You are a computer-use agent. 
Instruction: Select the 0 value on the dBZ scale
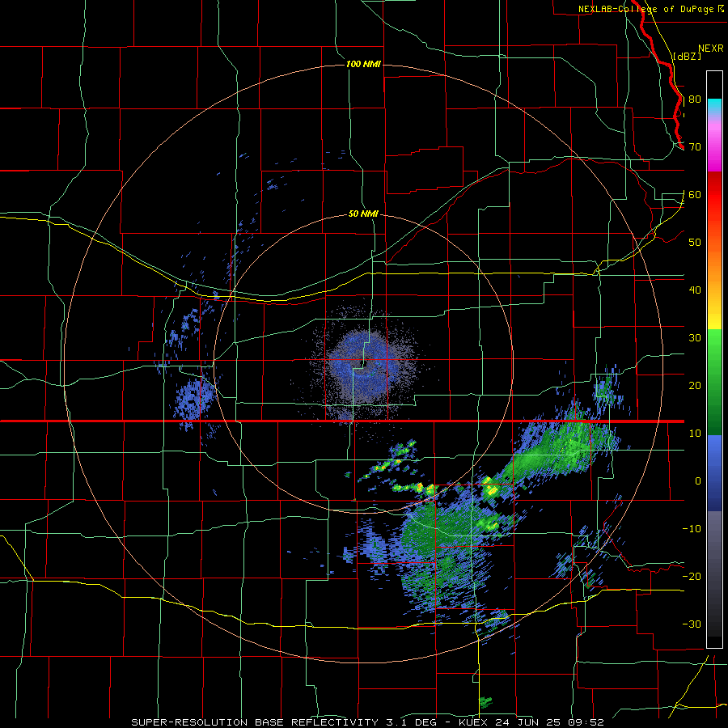point(698,481)
